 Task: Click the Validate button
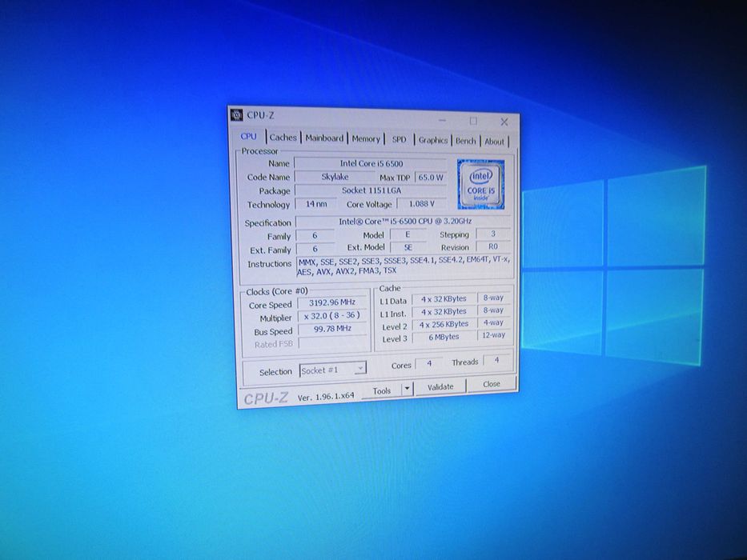[440, 386]
